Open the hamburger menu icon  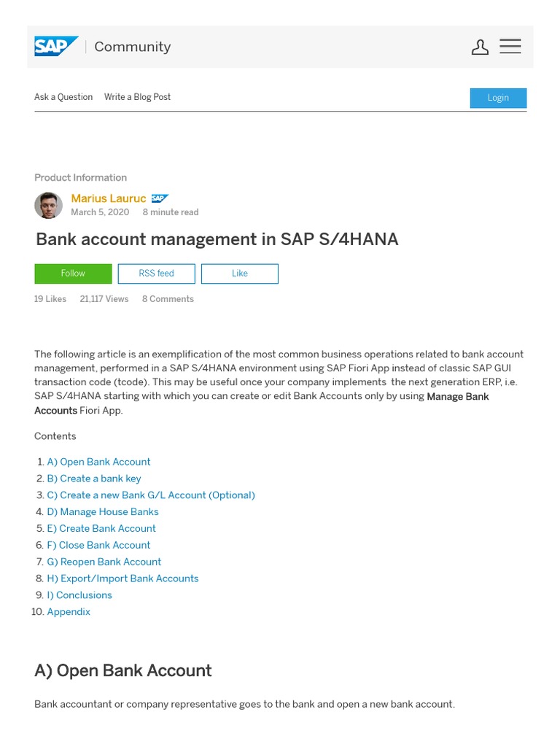point(510,47)
